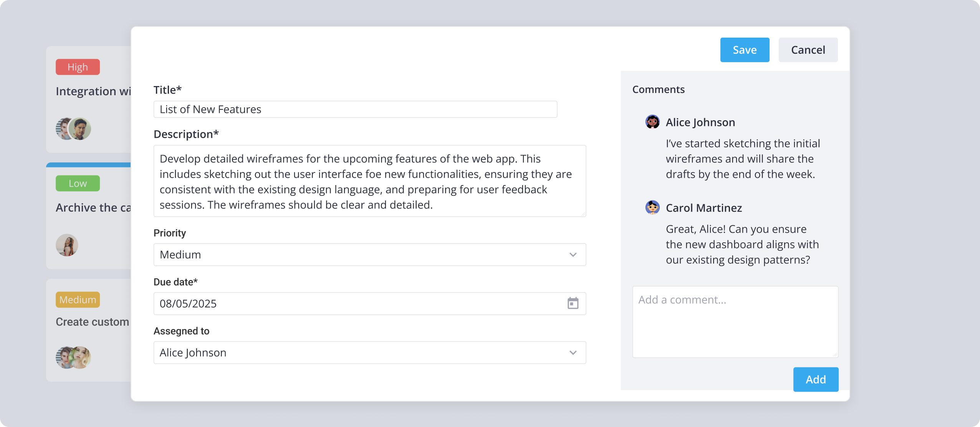
Task: Open the Alice Johnson assignee combo box
Action: (x=370, y=353)
